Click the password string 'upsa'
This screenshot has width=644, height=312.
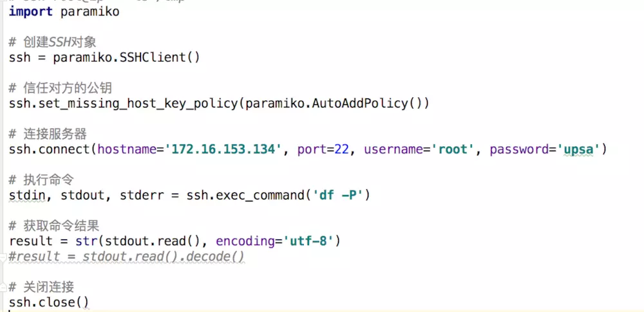pyautogui.click(x=579, y=149)
